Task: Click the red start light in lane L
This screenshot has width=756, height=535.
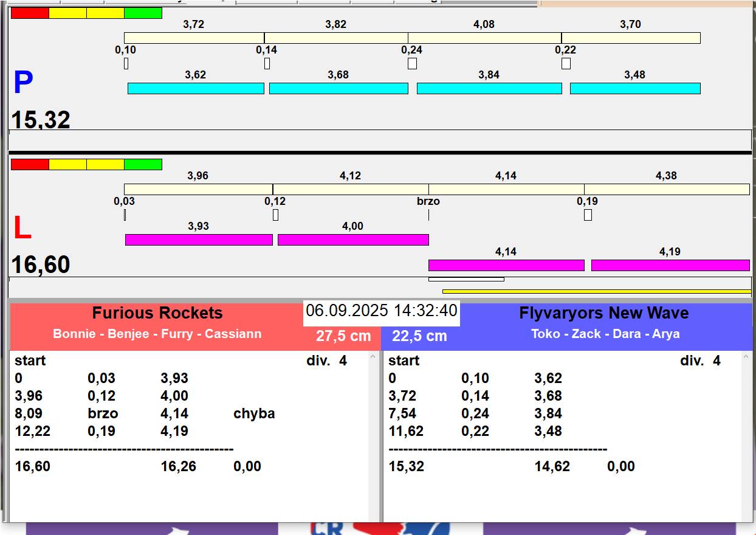Action: tap(30, 165)
